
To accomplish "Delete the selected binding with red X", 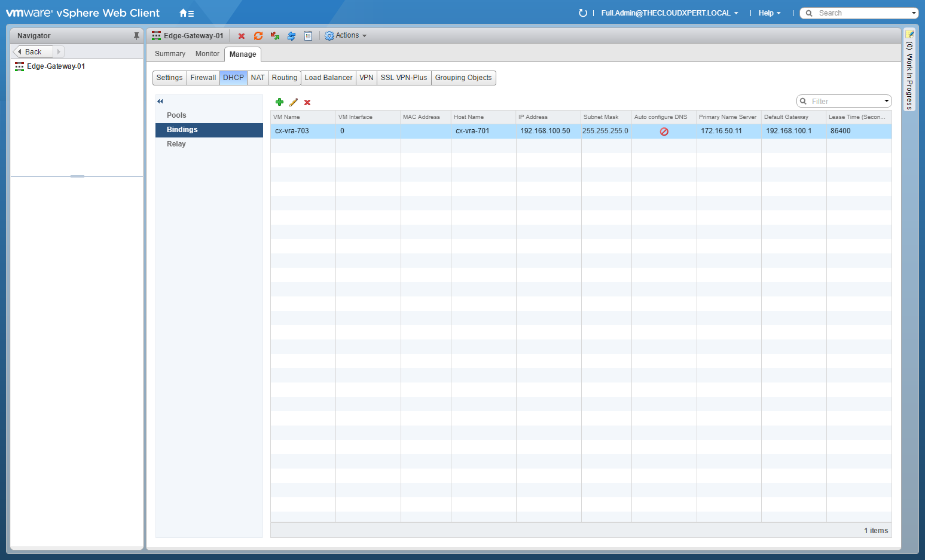I will pyautogui.click(x=307, y=103).
